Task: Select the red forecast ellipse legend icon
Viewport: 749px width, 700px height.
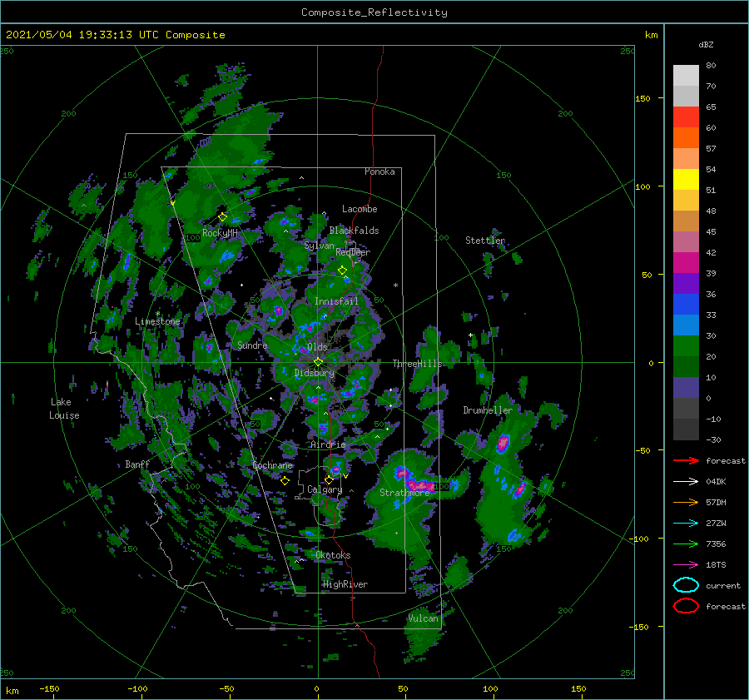Action: tap(686, 606)
